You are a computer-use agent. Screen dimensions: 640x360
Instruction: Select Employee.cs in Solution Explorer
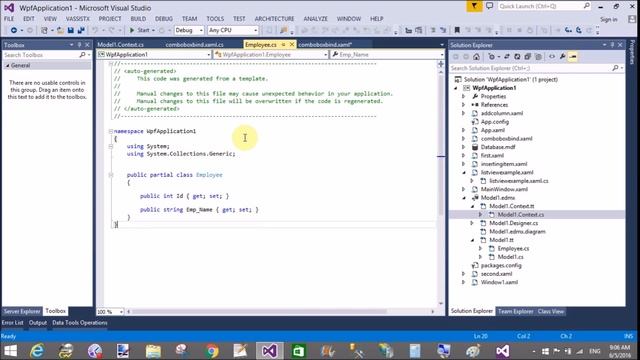point(513,248)
